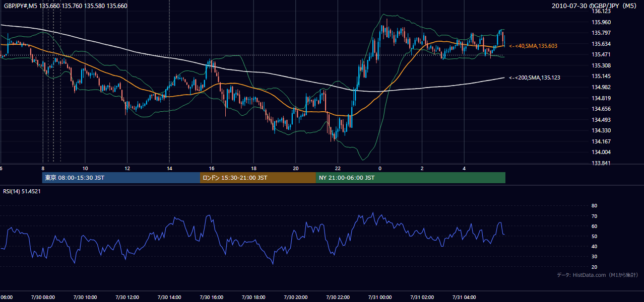
Task: Click the 135.145 price axis label
Action: [x=601, y=76]
